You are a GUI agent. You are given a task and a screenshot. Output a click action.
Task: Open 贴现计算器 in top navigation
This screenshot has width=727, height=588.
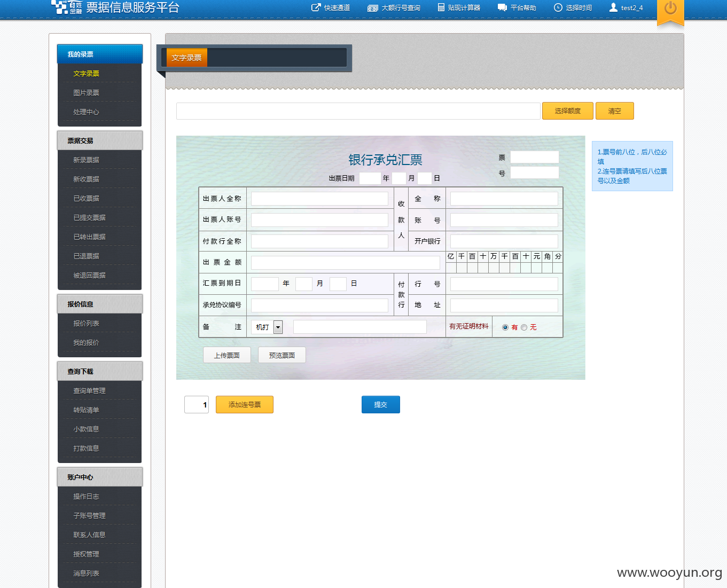click(459, 8)
